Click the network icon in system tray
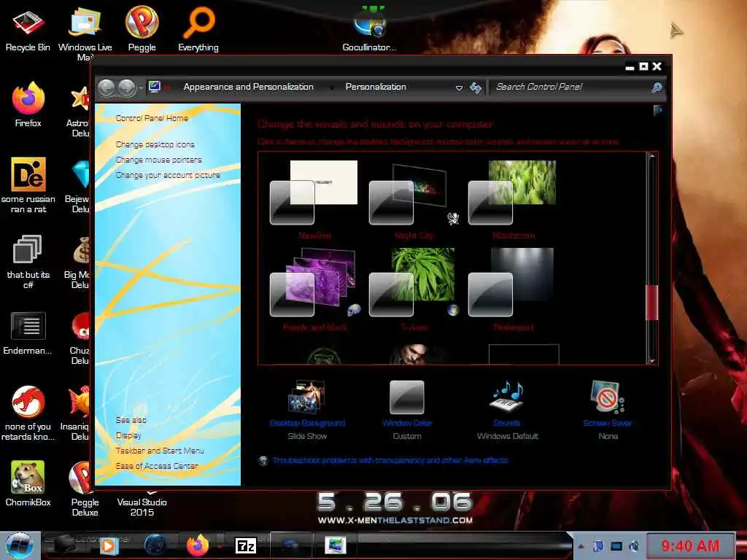 click(616, 545)
